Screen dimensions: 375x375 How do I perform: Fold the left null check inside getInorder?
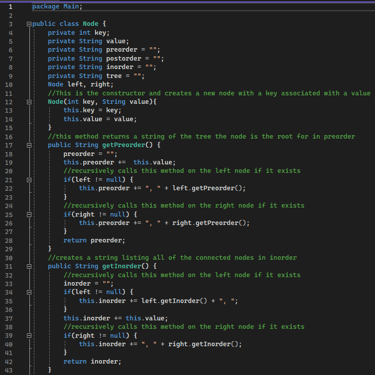(x=29, y=292)
